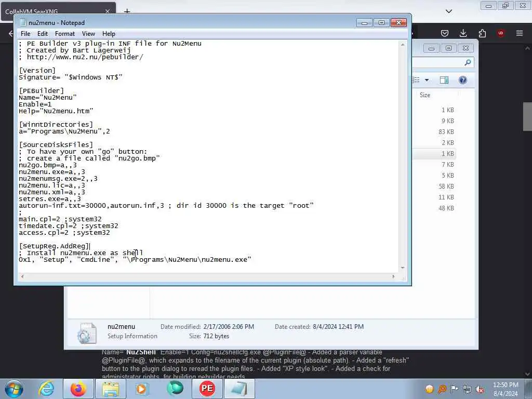This screenshot has width=532, height=399.
Task: Maximize the Explorer window
Action: click(448, 48)
